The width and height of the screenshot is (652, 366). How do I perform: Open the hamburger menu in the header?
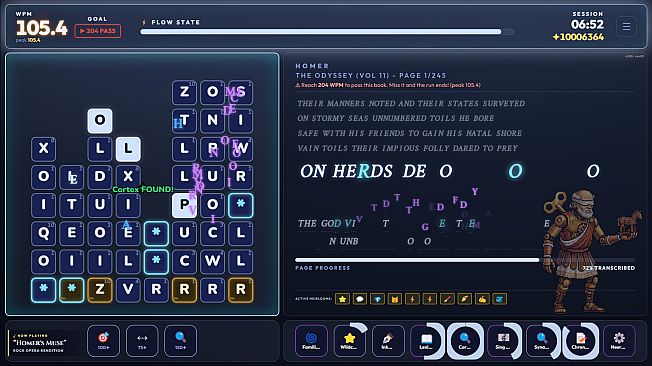coord(626,27)
